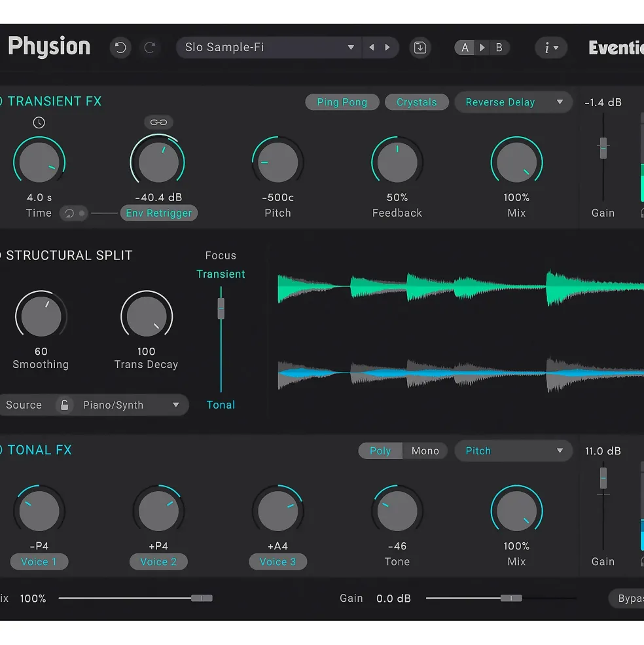Click the Transient FX Gain fader
Viewport: 644px width, 645px height.
[603, 148]
